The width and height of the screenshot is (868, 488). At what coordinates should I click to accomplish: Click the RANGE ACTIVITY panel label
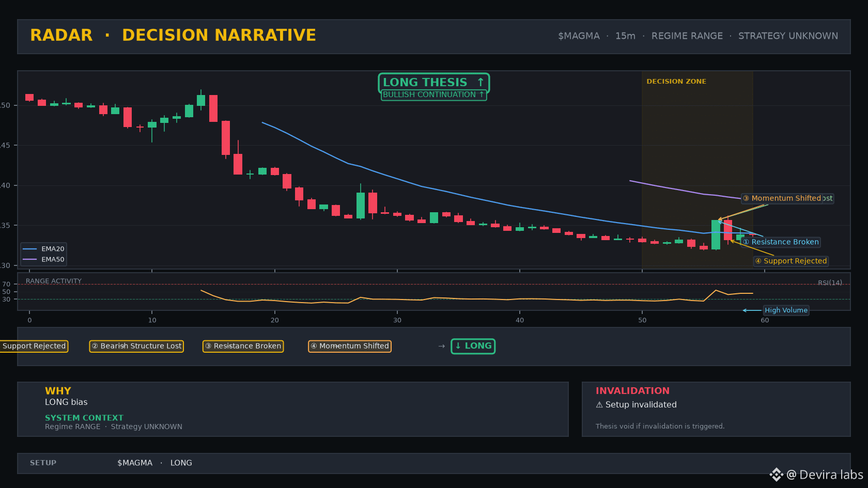pos(54,281)
